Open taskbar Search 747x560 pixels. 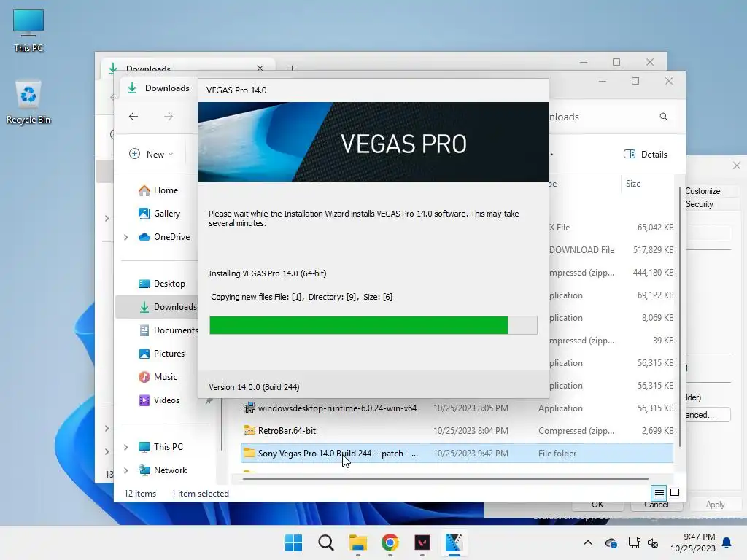[326, 542]
